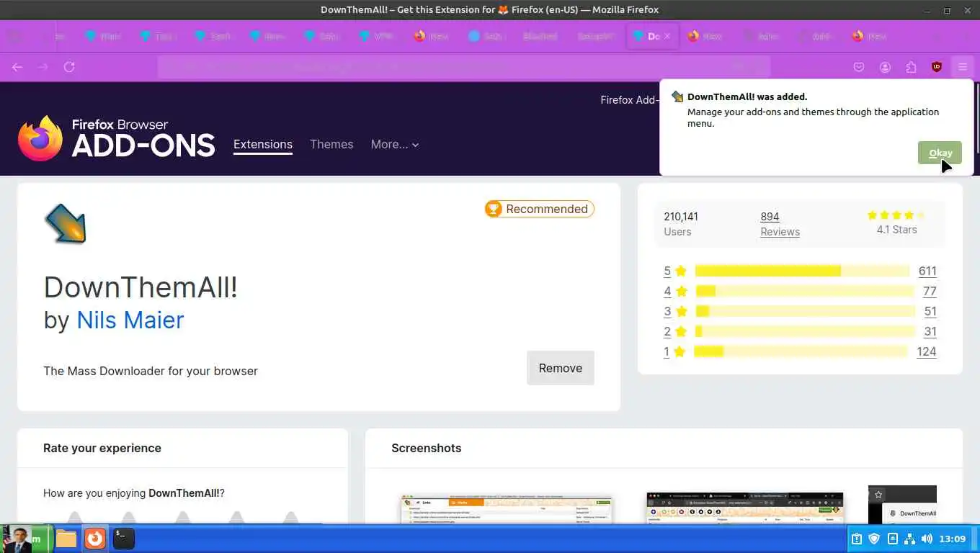Click the Firefox Add-ons logo
Screen dimensions: 980x553
[117, 138]
